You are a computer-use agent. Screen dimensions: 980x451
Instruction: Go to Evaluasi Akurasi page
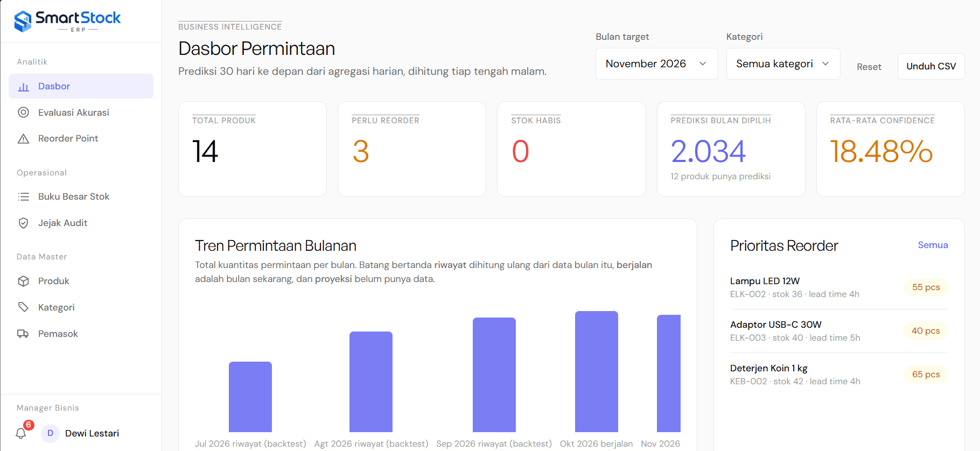point(81,112)
